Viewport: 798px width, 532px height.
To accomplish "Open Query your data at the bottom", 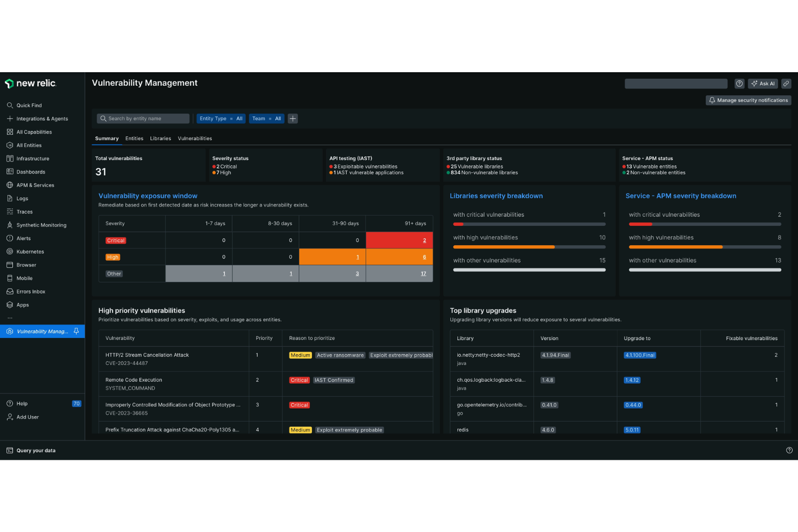I will coord(36,451).
